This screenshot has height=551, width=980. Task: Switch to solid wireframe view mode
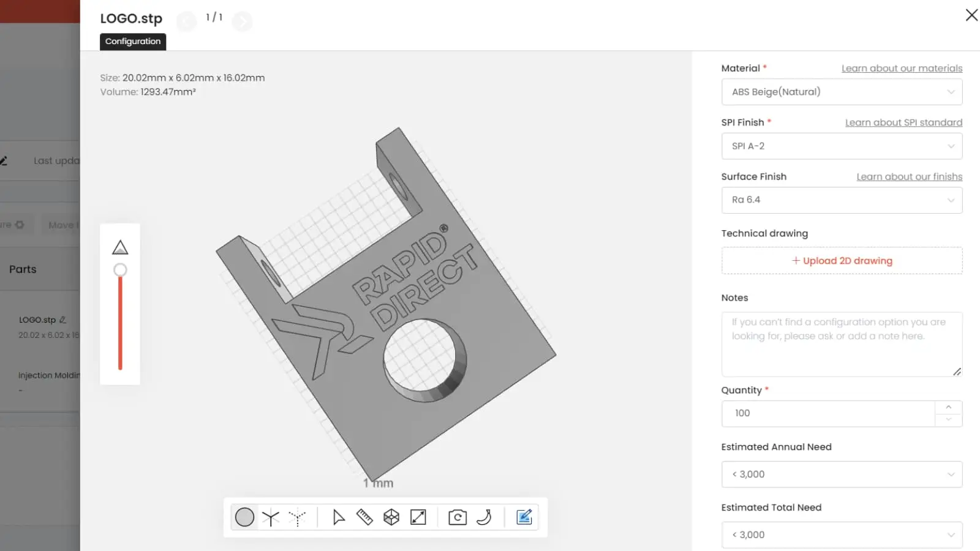271,518
